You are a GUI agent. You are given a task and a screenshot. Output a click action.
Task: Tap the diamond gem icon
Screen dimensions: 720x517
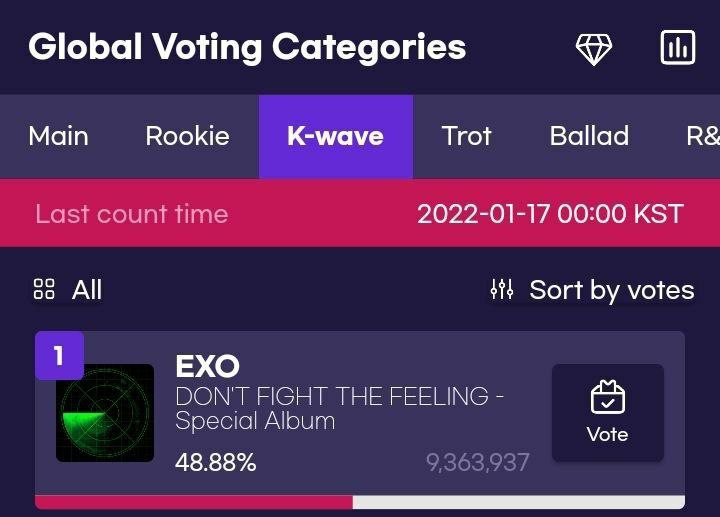[x=594, y=49]
